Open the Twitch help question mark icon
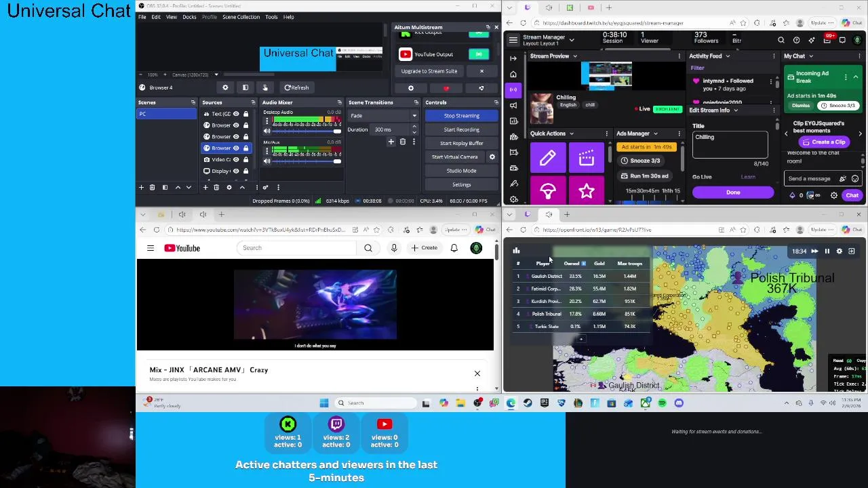This screenshot has width=868, height=488. coord(797,40)
